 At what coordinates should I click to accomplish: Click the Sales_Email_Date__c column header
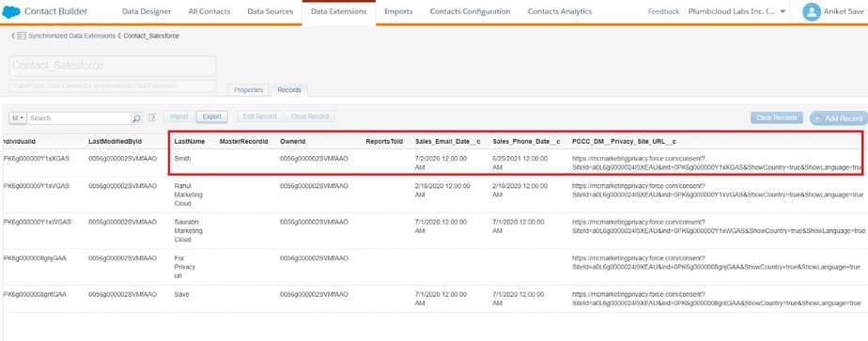point(447,142)
